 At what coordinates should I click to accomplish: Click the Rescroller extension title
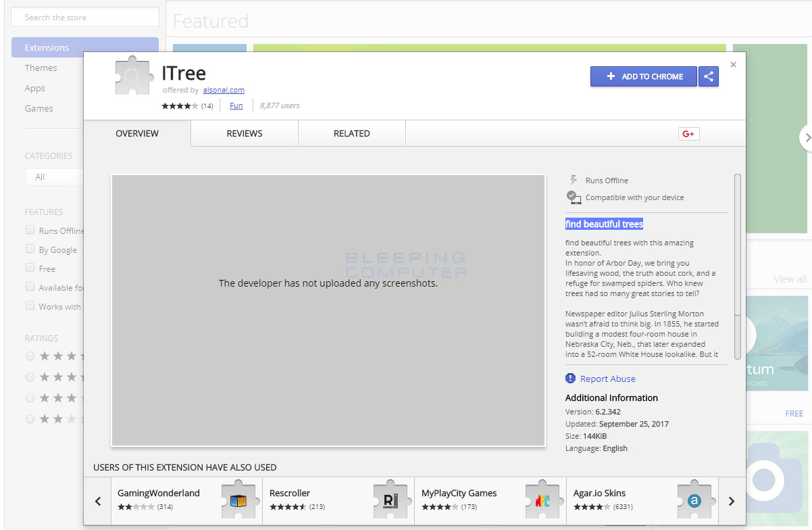[x=290, y=493]
